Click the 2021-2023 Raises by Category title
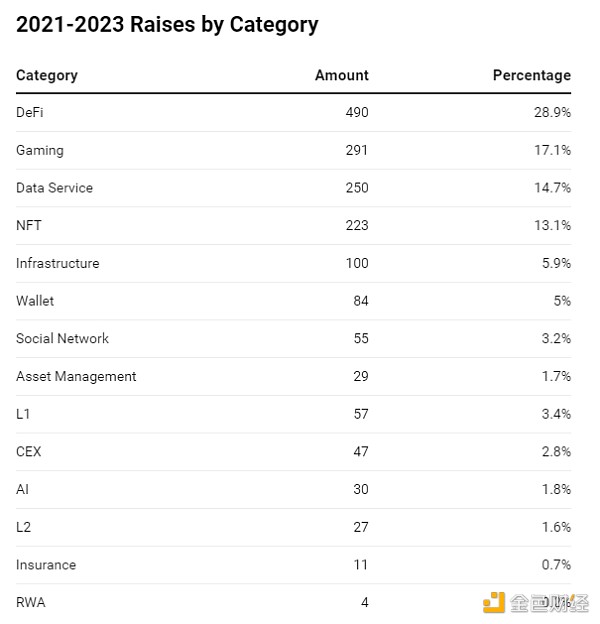The image size is (600, 624). 167,25
